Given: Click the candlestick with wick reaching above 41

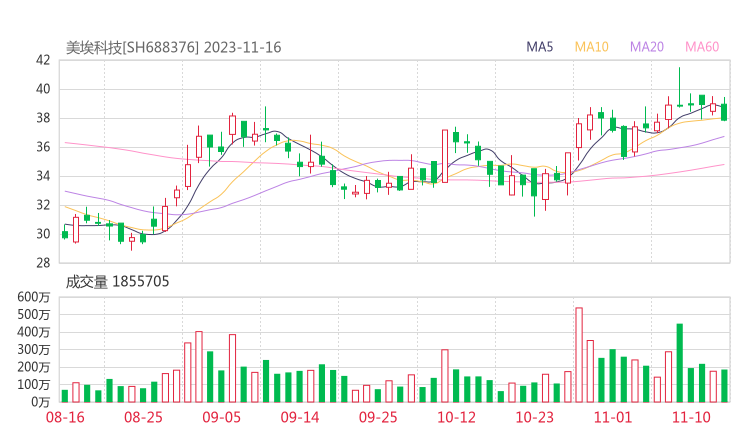Looking at the screenshot, I should coord(680,87).
